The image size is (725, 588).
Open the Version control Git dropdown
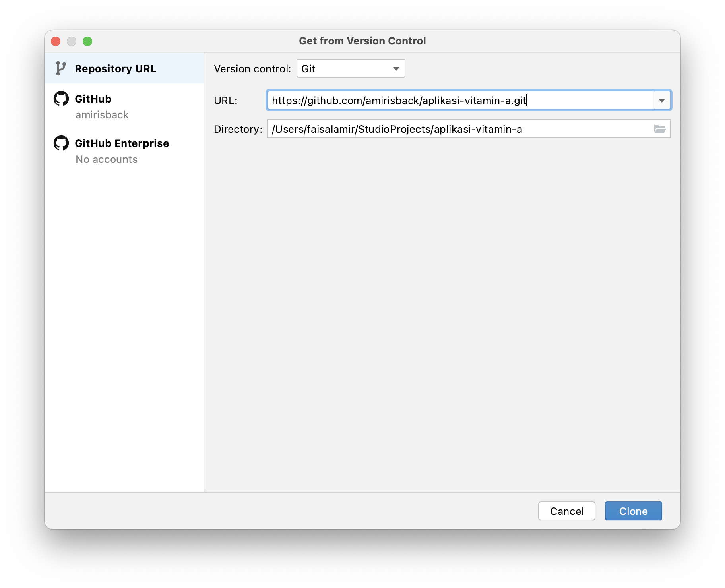(351, 68)
